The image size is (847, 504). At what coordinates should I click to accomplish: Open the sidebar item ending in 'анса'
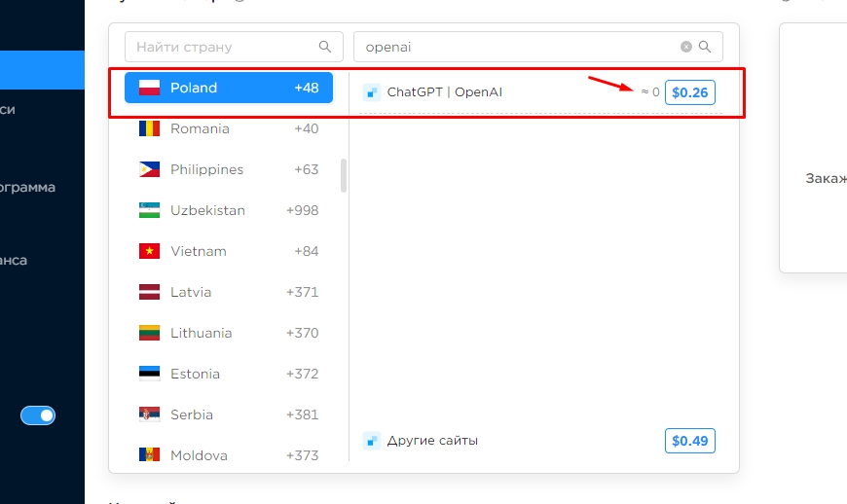(x=14, y=260)
